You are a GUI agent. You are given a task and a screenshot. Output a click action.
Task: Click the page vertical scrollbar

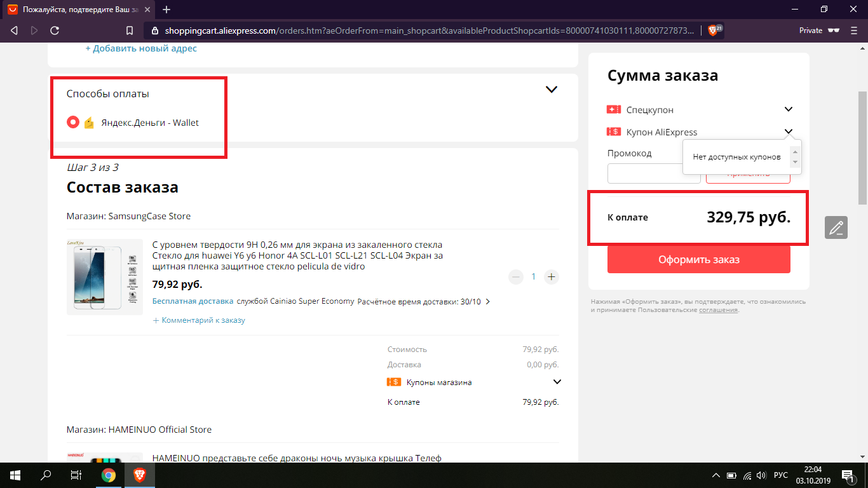pyautogui.click(x=863, y=147)
